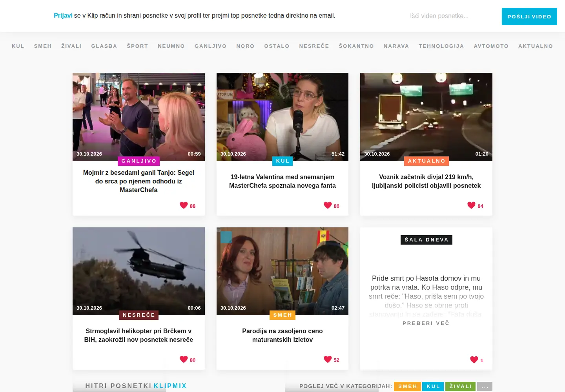Click the Pride smrt po Hasota joke text
This screenshot has width=565, height=392.
click(426, 296)
